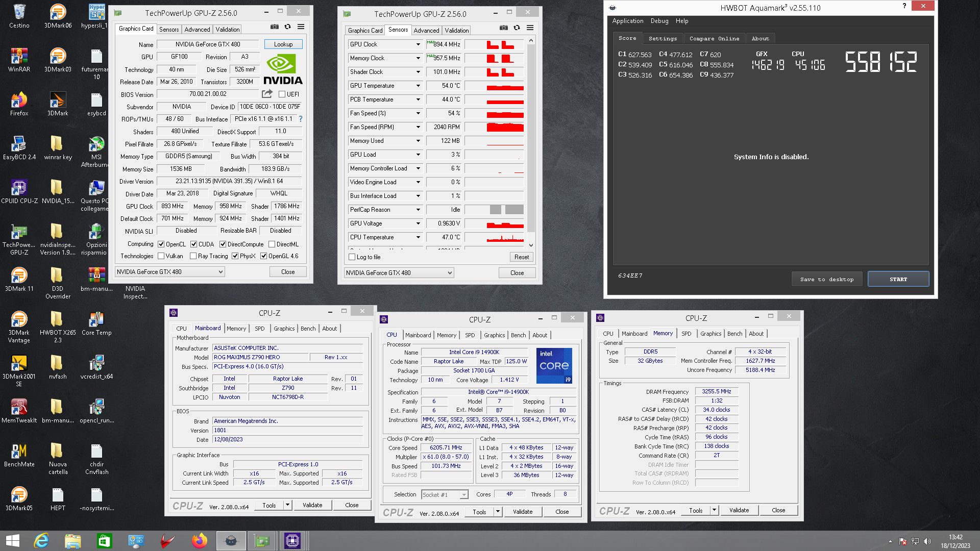Viewport: 980px width, 551px height.
Task: Open the PerfCap Reason sensor dropdown
Action: click(x=418, y=210)
